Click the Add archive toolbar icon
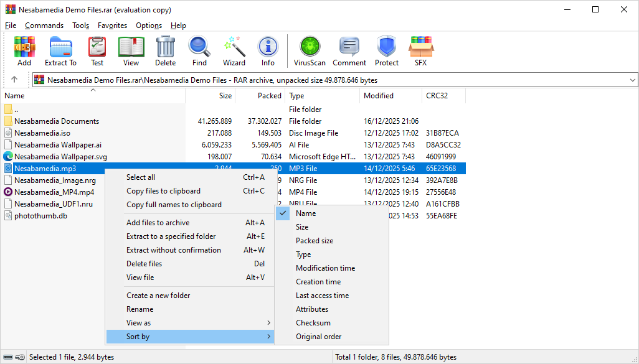This screenshot has width=639, height=364. pos(24,51)
